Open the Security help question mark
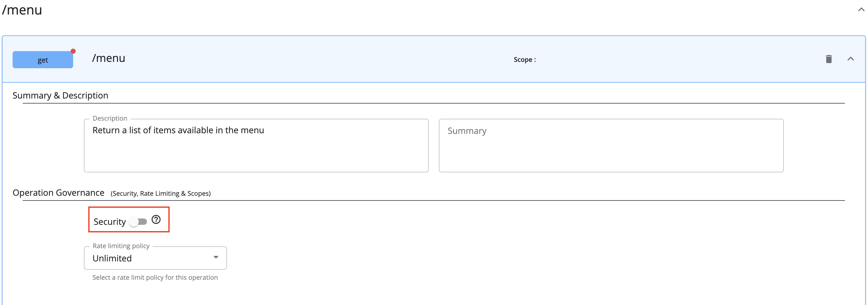The image size is (868, 305). pyautogui.click(x=156, y=220)
